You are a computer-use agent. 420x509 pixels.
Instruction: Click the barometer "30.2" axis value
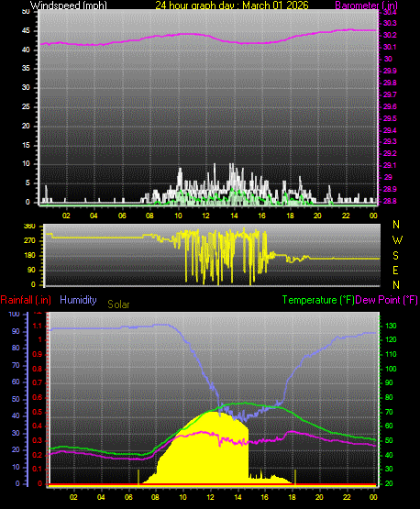point(390,35)
